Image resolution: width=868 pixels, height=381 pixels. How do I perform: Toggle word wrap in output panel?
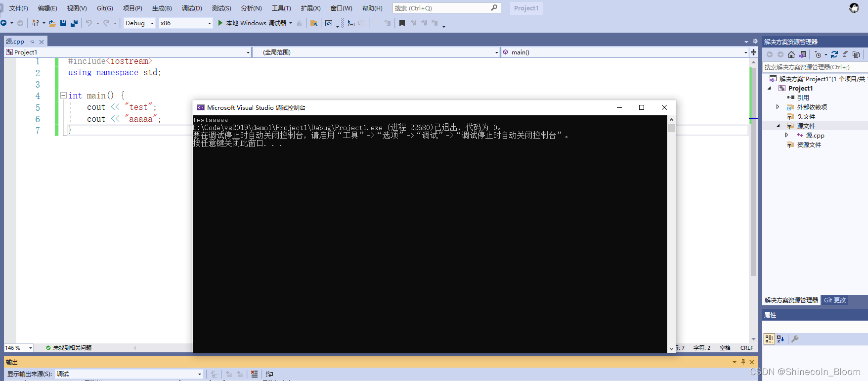(269, 374)
